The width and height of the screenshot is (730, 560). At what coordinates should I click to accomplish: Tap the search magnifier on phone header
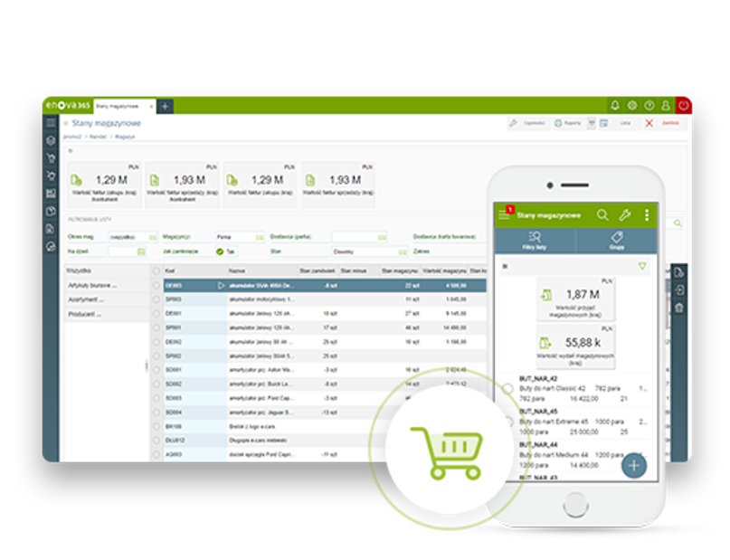[602, 215]
